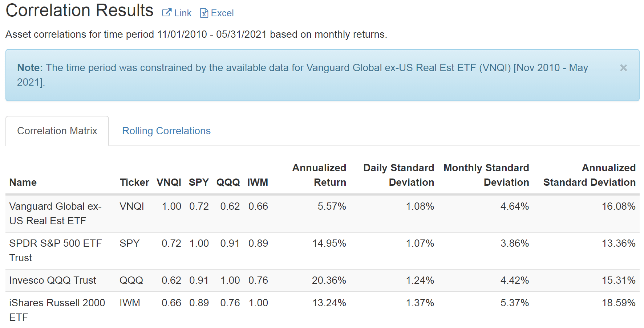Click the Invesco QQQ Trust row name
The width and height of the screenshot is (644, 328).
53,280
